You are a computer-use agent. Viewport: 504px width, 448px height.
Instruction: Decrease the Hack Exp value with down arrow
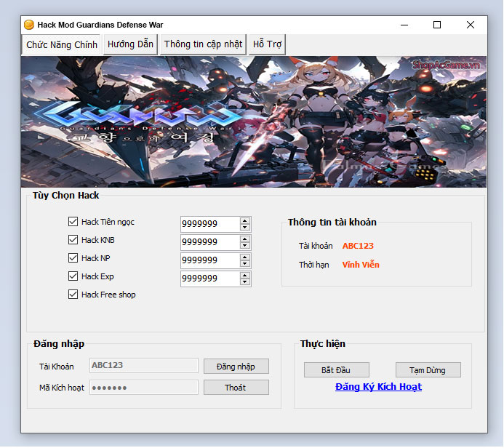[245, 282]
